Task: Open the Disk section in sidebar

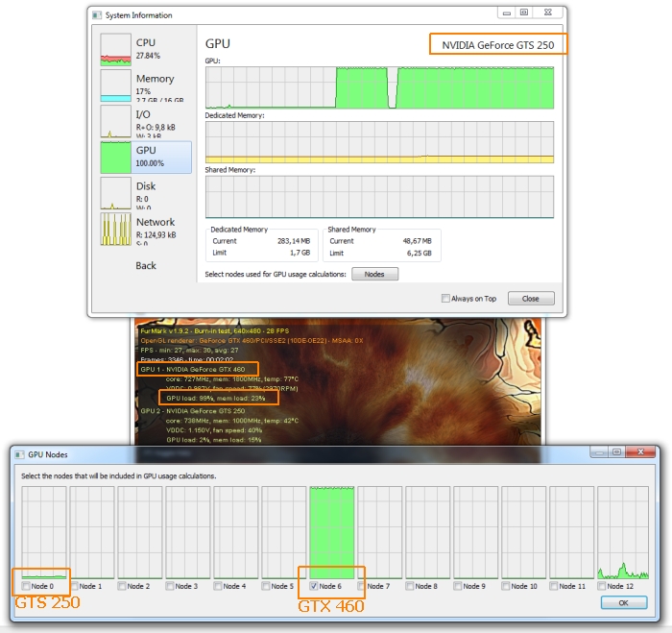Action: point(146,193)
